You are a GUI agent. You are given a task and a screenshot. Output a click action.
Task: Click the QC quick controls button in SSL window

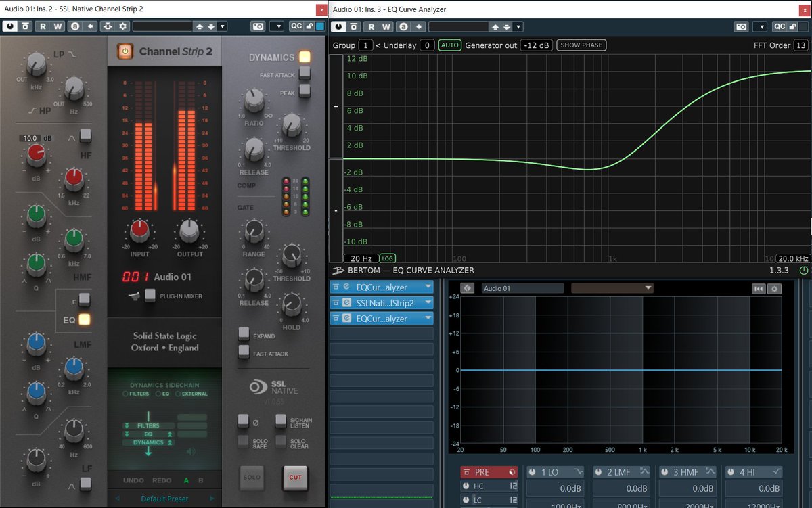(x=296, y=26)
